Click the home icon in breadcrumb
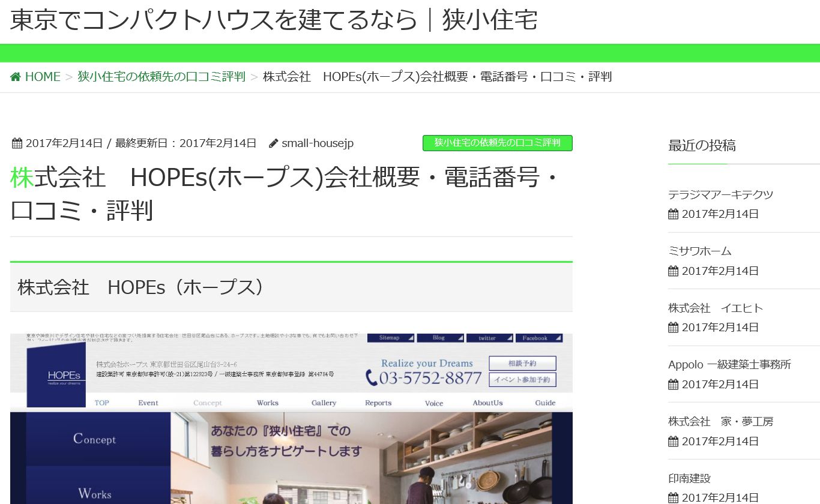This screenshot has height=504, width=820. 16,77
